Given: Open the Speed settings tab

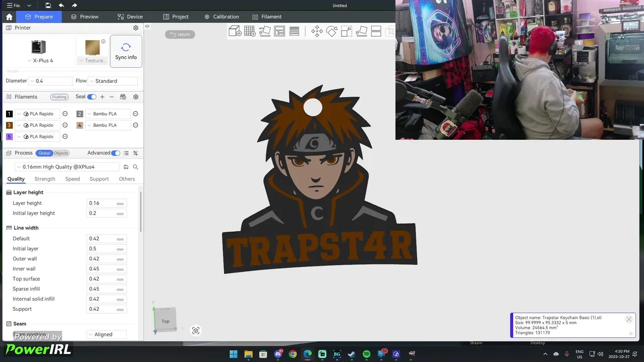Looking at the screenshot, I should pos(72,179).
